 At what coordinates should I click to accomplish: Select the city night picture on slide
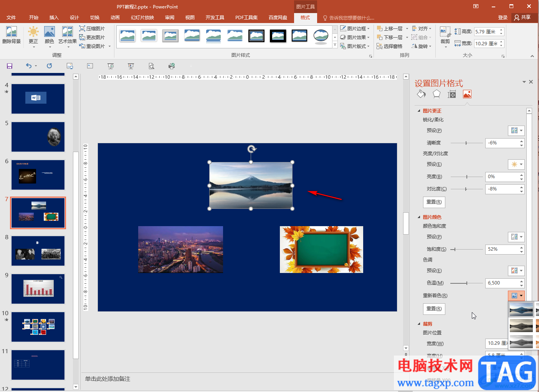point(180,250)
